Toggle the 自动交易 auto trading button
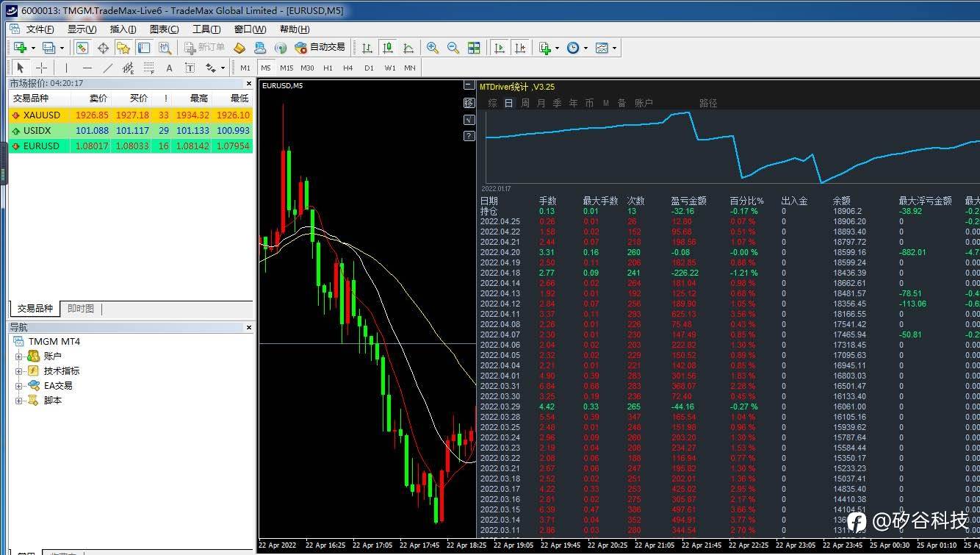 tap(320, 48)
